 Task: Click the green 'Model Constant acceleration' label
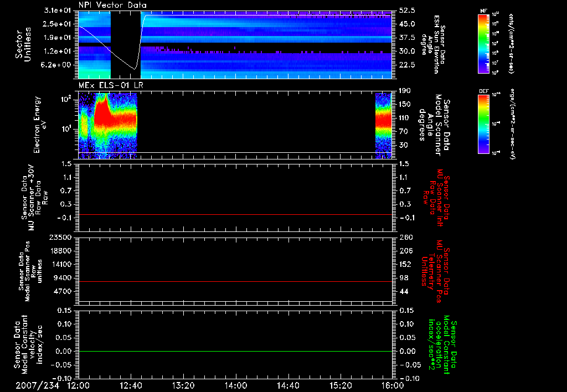point(443,344)
